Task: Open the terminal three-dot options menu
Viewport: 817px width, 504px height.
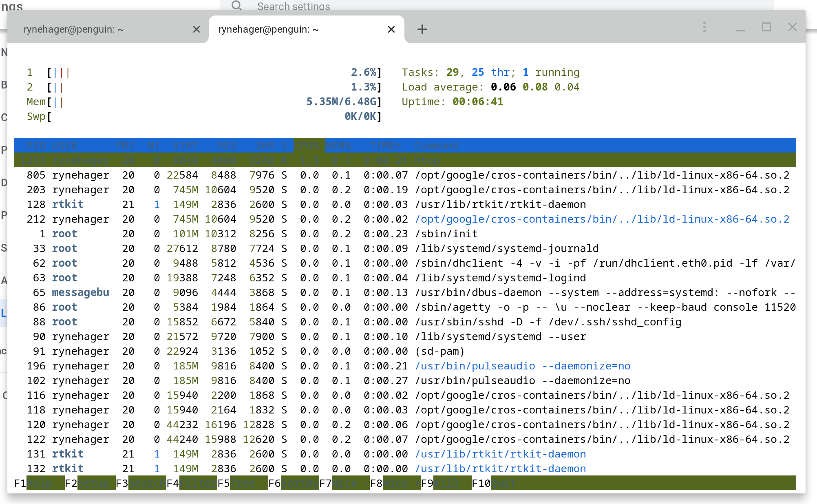Action: pos(704,27)
